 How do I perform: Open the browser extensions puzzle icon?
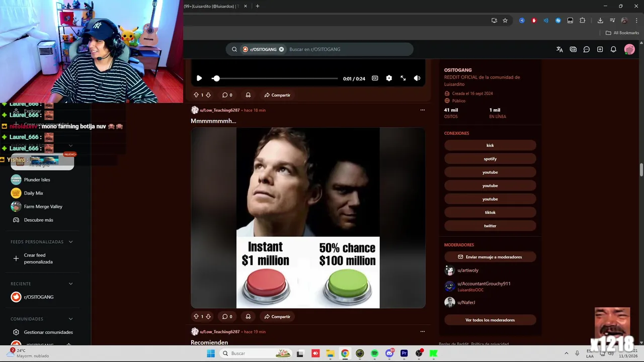[582, 21]
